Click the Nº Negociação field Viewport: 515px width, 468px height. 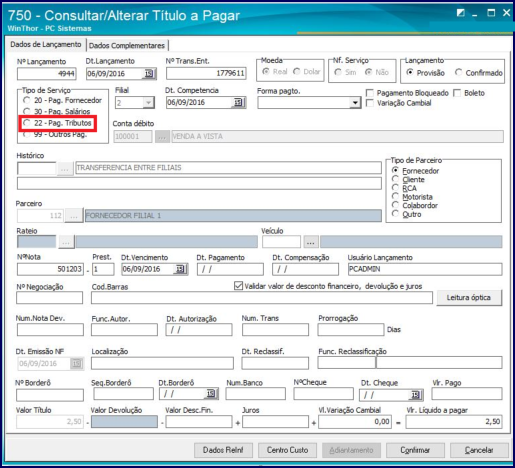point(49,298)
